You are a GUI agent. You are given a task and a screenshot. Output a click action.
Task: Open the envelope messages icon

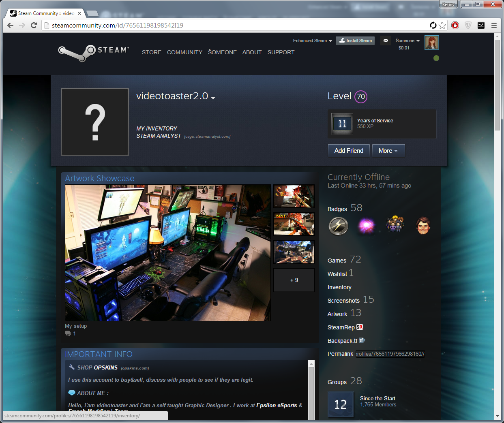(386, 41)
